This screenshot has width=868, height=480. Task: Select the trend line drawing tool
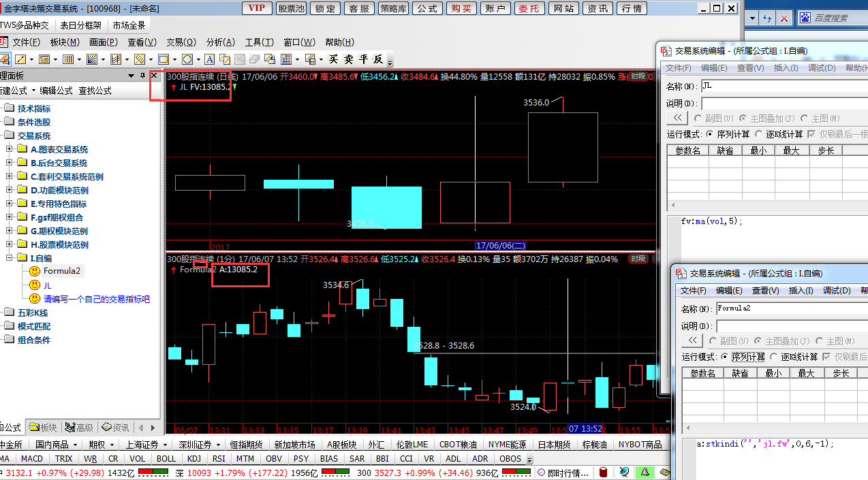20,59
